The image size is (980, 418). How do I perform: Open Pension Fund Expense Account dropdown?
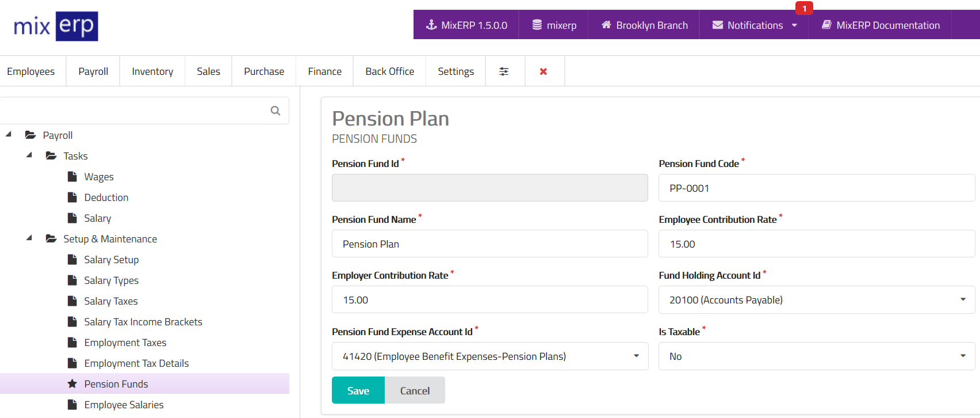[x=489, y=356]
